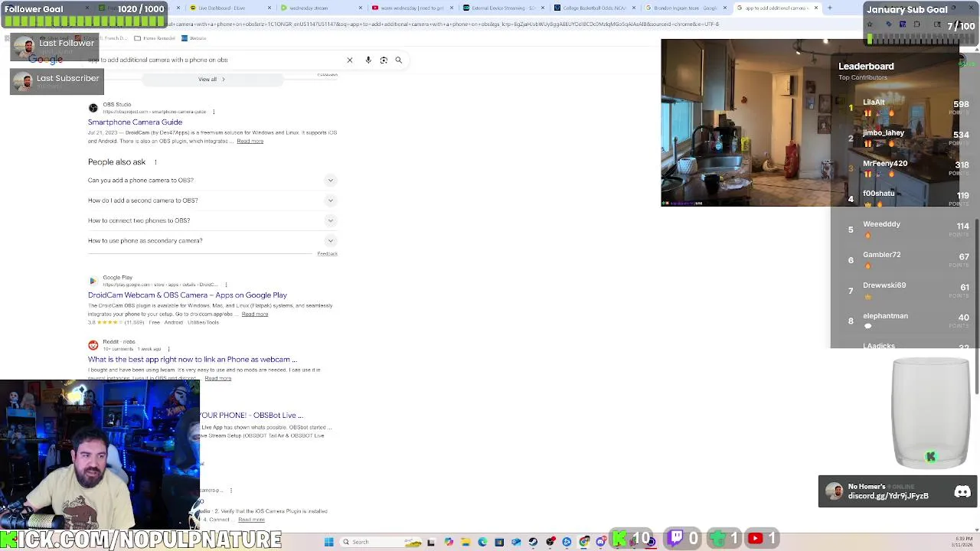
Task: Close the College Basketball Odds tab
Action: point(634,8)
